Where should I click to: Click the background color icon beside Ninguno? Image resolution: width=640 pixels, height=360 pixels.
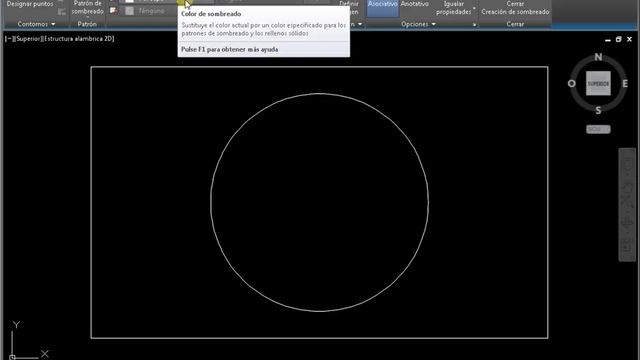click(x=113, y=11)
